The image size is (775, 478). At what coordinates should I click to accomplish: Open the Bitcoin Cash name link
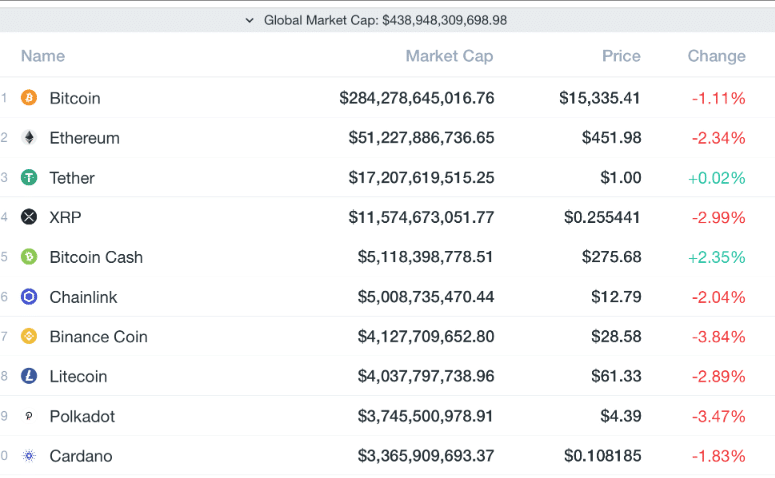[x=96, y=257]
